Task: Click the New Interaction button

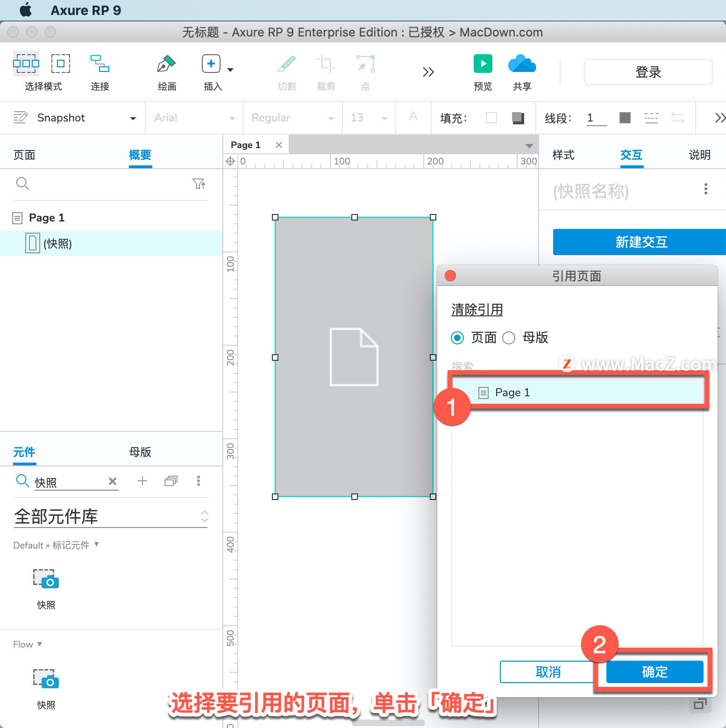Action: tap(640, 242)
